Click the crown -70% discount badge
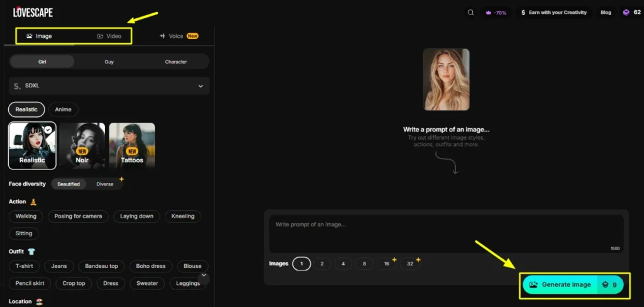 point(496,13)
